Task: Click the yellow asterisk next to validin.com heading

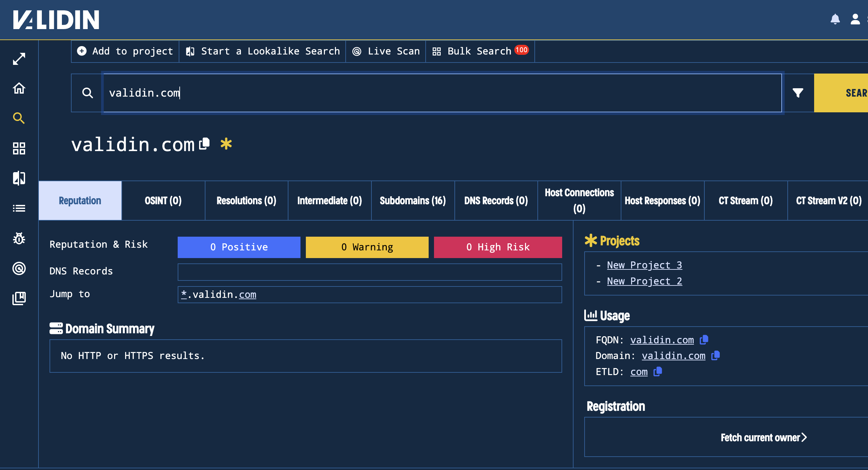Action: pyautogui.click(x=226, y=144)
